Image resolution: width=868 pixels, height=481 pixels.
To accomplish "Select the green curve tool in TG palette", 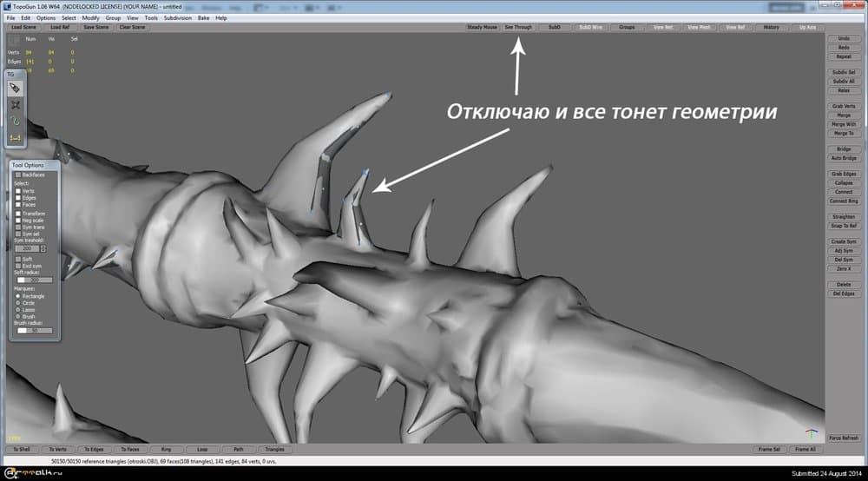I will point(15,121).
